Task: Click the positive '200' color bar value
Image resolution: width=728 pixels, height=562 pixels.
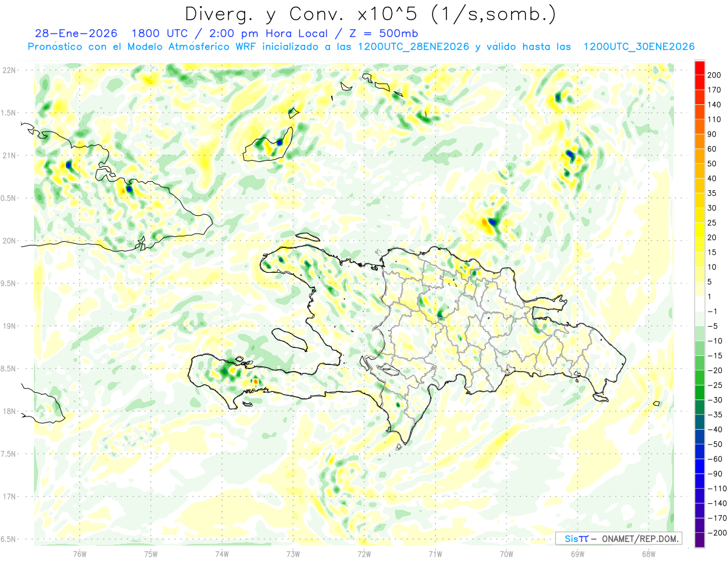Action: pyautogui.click(x=715, y=75)
